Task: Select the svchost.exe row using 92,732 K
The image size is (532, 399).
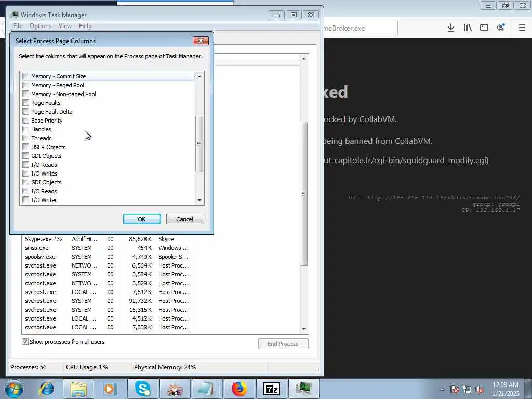Action: point(107,301)
